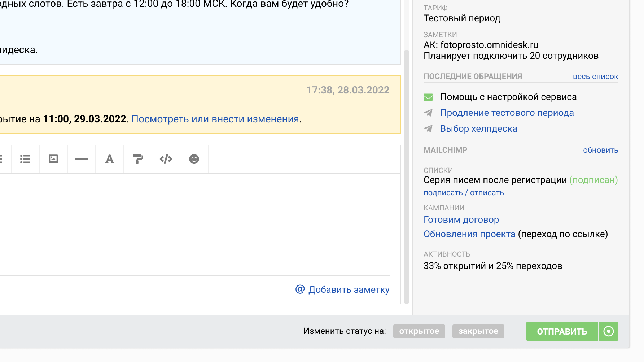Open the 'Продление тестового периода' ticket
Image resolution: width=644 pixels, height=362 pixels.
(507, 113)
